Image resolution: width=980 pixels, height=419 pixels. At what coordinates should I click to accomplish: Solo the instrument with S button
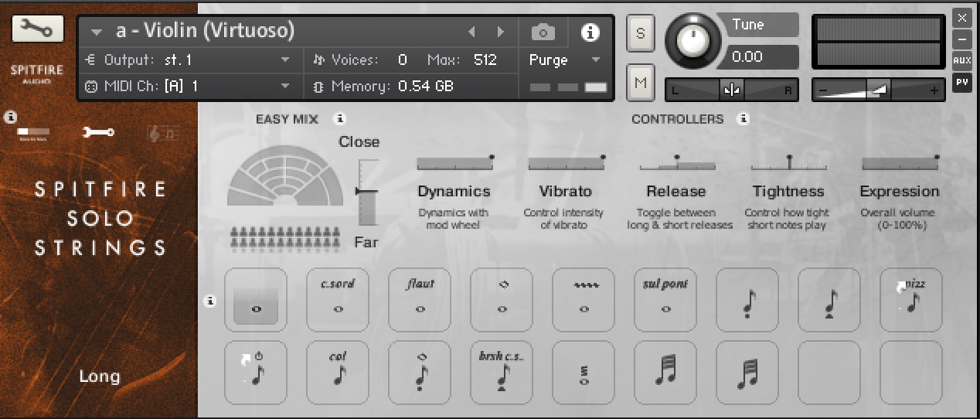click(640, 32)
